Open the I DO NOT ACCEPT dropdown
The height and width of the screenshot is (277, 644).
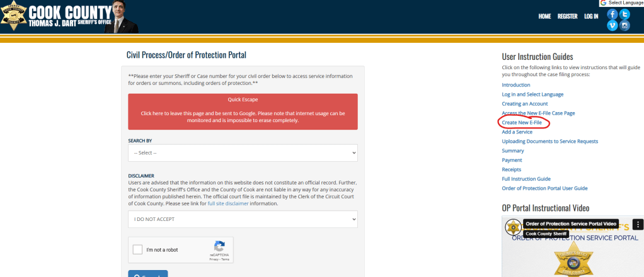pyautogui.click(x=243, y=218)
